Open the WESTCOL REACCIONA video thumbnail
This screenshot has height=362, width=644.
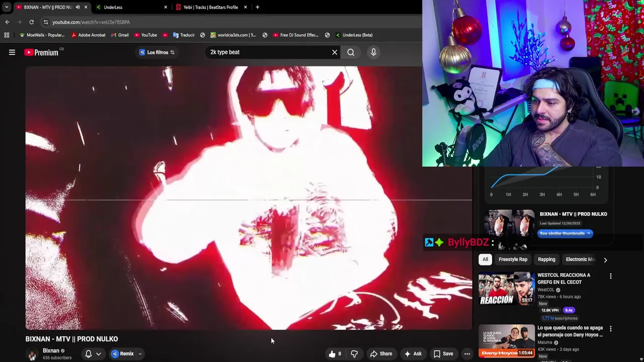(507, 289)
